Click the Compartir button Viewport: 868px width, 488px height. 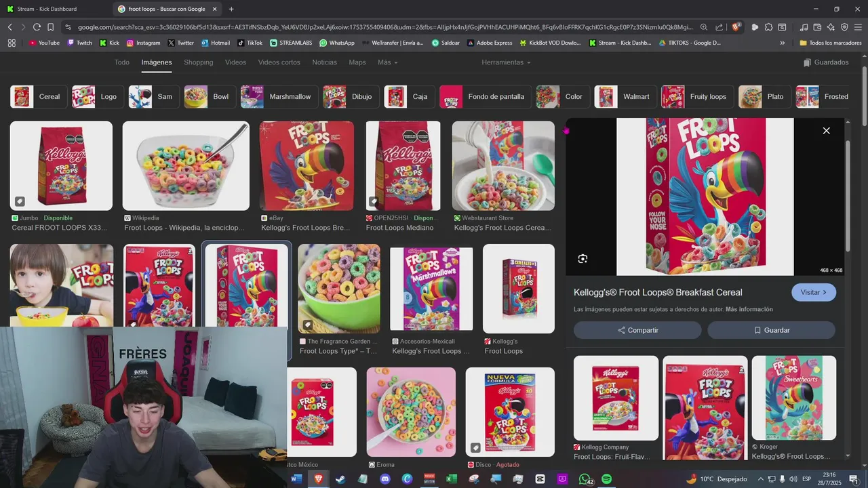point(637,330)
